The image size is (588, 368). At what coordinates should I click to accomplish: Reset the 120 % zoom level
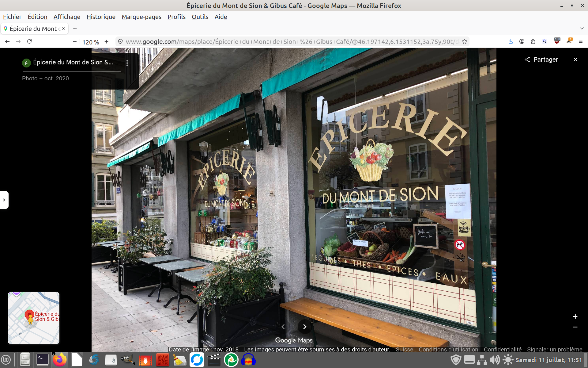[91, 42]
